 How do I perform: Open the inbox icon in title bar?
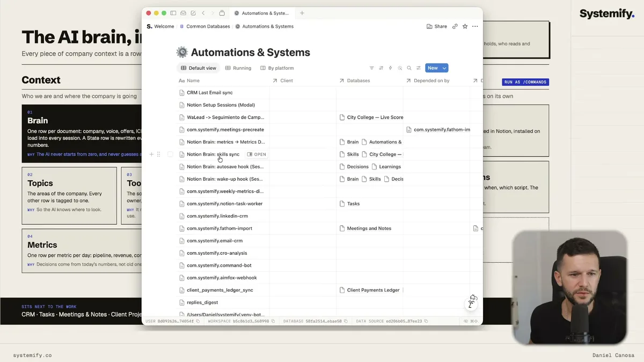click(x=183, y=13)
